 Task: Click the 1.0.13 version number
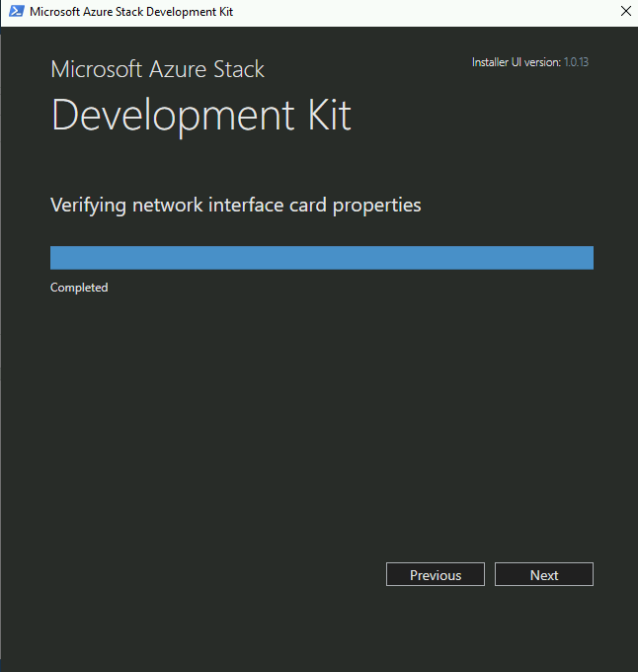576,62
